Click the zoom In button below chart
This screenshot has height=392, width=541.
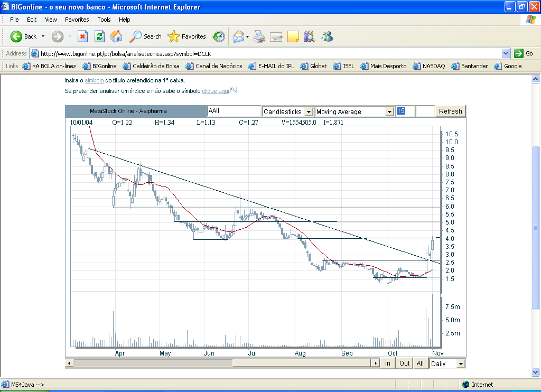pyautogui.click(x=388, y=363)
